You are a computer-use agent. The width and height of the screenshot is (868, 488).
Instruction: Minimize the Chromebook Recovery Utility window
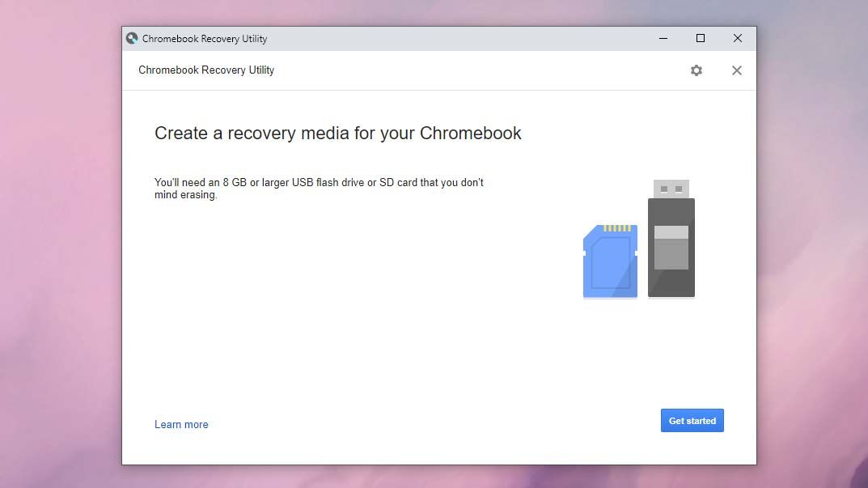663,38
